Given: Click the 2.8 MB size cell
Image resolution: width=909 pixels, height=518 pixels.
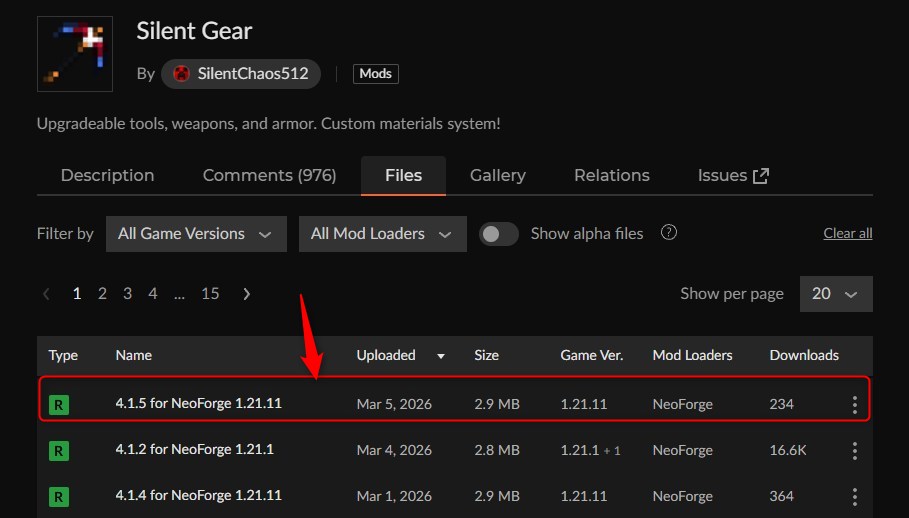Looking at the screenshot, I should (497, 450).
